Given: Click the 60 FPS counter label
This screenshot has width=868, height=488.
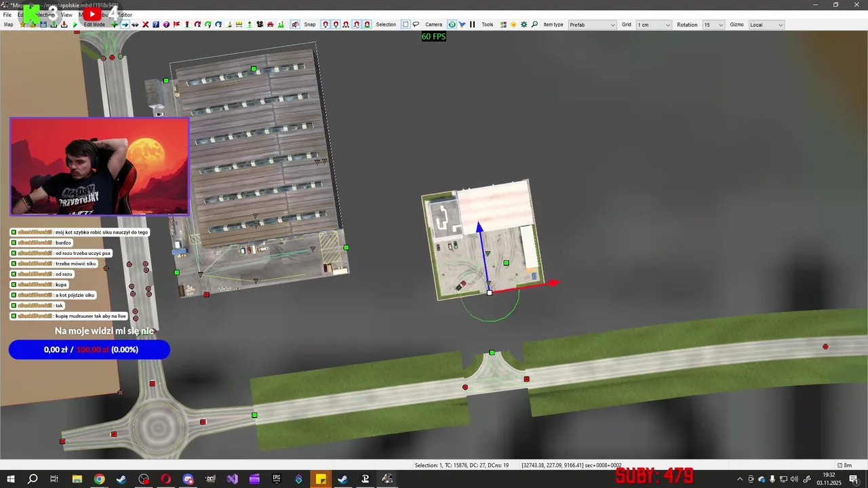Looking at the screenshot, I should [x=434, y=37].
